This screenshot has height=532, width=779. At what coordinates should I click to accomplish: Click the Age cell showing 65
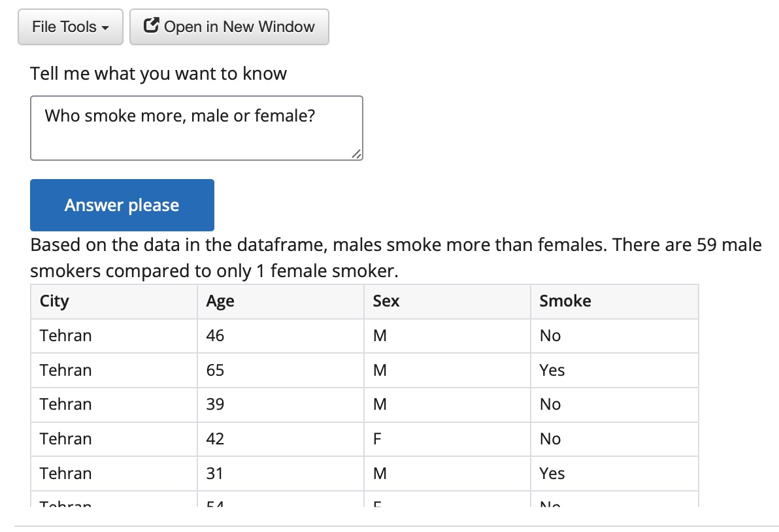[215, 371]
